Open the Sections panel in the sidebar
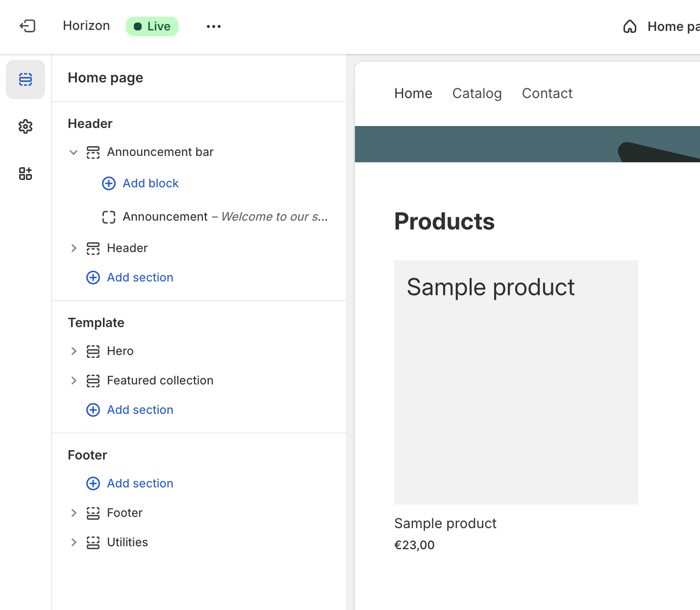Image resolution: width=700 pixels, height=610 pixels. (25, 79)
